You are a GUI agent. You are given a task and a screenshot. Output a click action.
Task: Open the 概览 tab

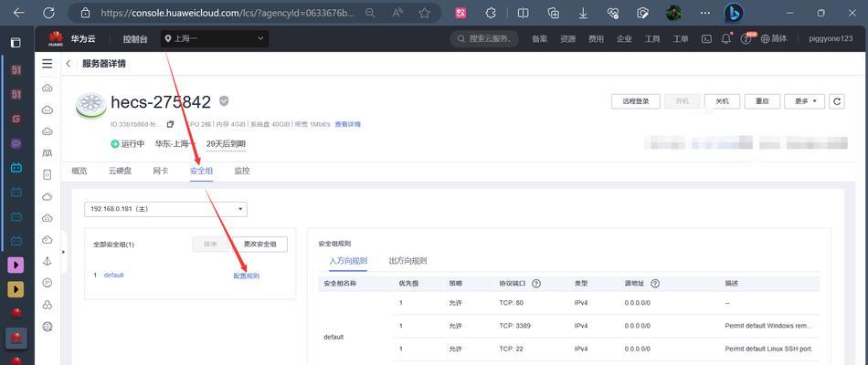click(x=79, y=171)
